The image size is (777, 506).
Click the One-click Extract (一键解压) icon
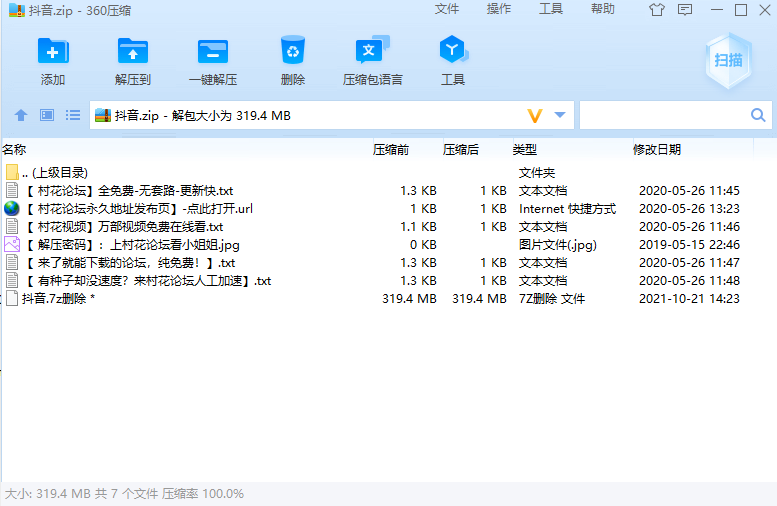[212, 51]
